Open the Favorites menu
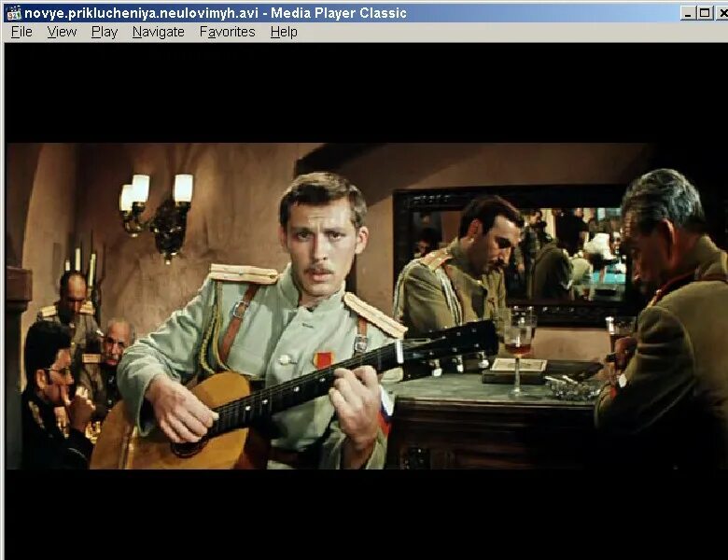 coord(228,32)
